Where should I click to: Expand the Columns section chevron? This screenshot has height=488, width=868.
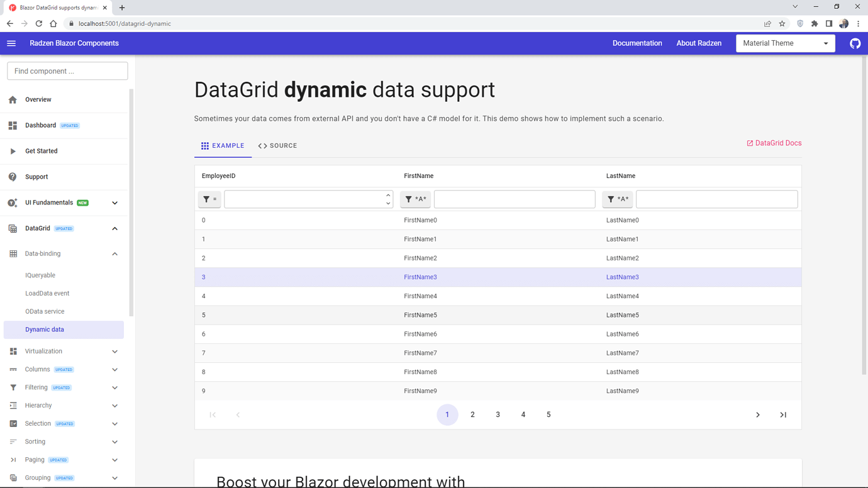(x=114, y=370)
